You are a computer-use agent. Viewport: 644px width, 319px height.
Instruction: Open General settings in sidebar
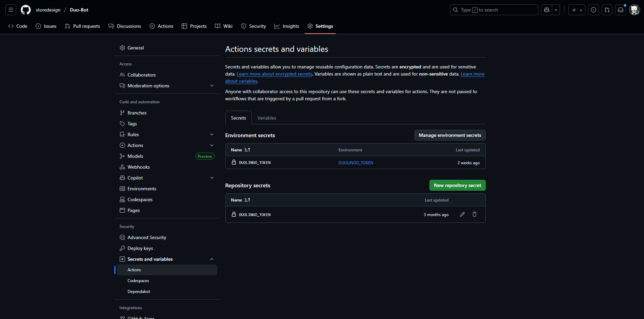[x=167, y=48]
